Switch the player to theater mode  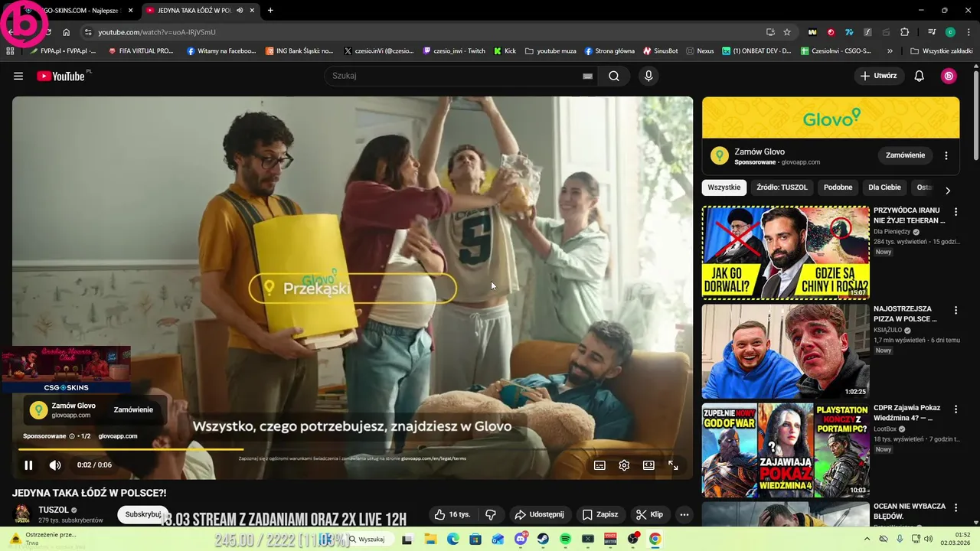pyautogui.click(x=648, y=465)
